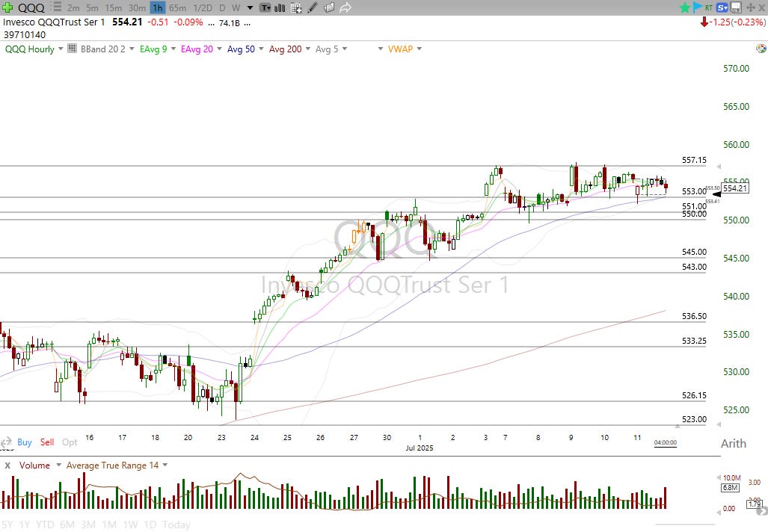Click the X icon left of Volume
Screen dimensions: 768x532
pos(7,466)
